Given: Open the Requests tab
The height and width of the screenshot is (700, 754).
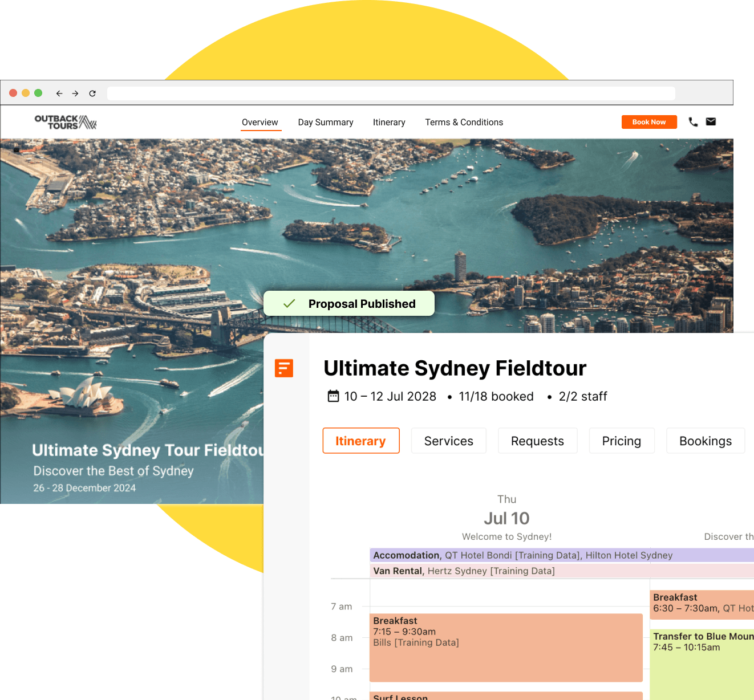Looking at the screenshot, I should pos(537,440).
